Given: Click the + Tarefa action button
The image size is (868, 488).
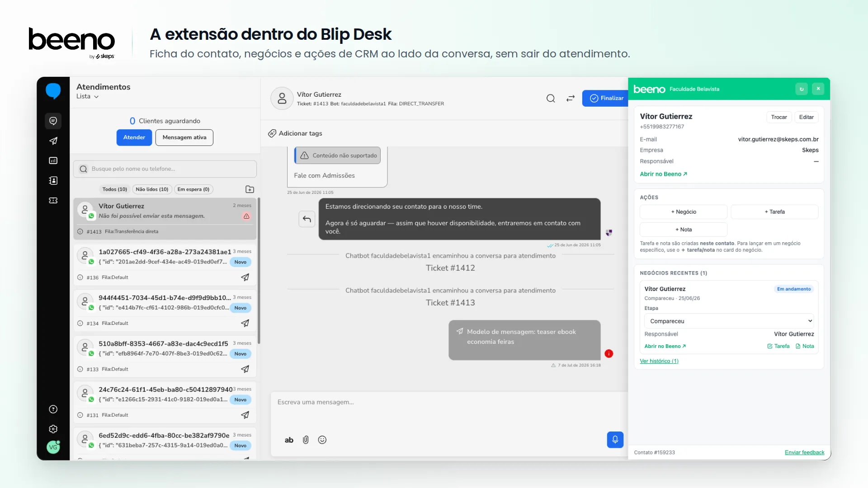Looking at the screenshot, I should [774, 211].
